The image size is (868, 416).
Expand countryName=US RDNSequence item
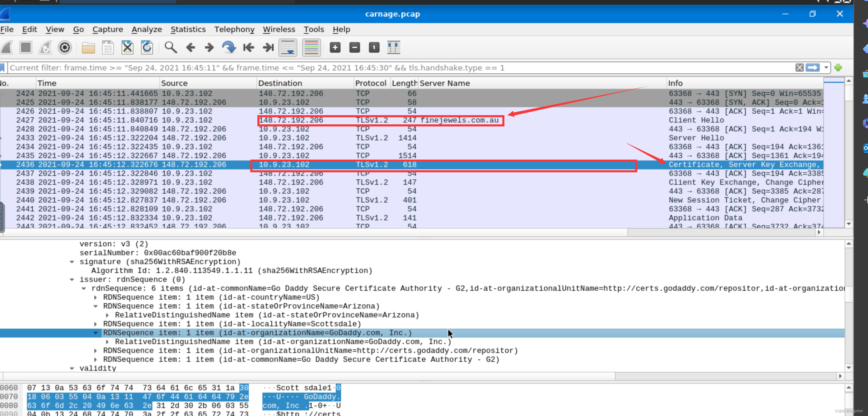click(96, 297)
